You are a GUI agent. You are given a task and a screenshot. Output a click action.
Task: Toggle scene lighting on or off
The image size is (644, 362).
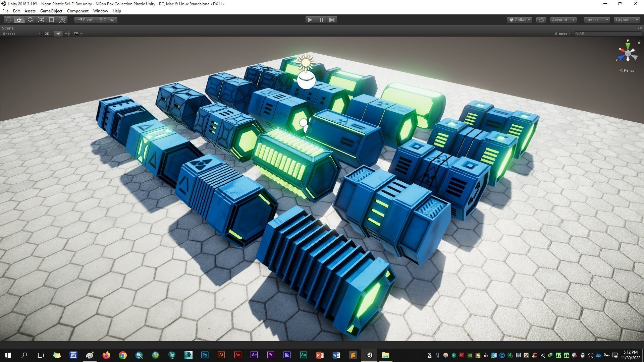coord(58,34)
